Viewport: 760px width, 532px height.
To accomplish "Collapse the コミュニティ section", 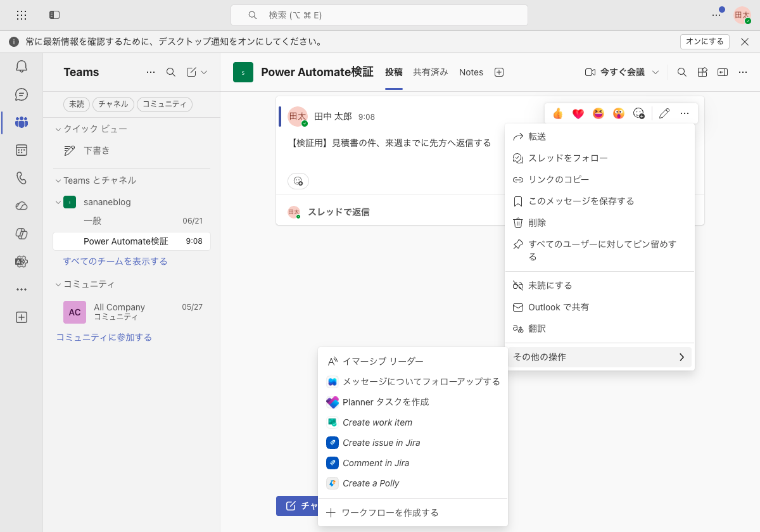I will tap(58, 284).
